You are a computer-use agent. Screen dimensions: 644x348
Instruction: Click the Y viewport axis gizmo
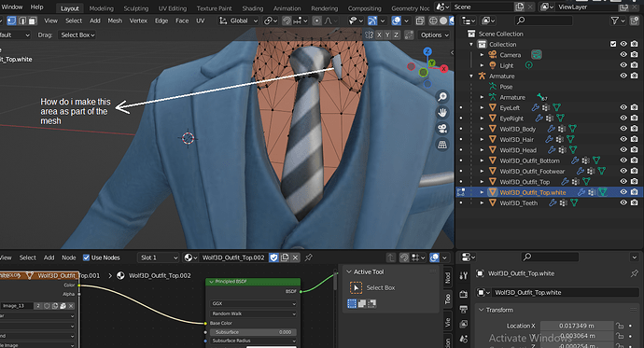[x=431, y=63]
